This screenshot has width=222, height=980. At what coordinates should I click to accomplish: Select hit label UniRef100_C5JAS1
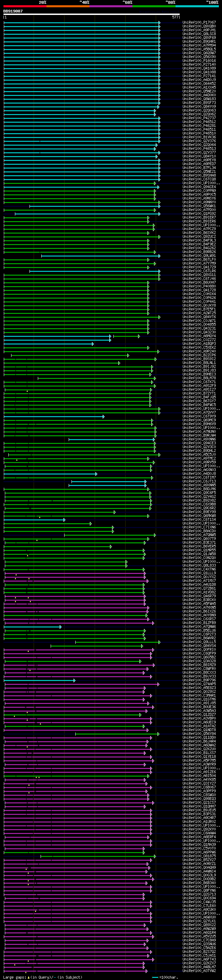tap(199, 955)
